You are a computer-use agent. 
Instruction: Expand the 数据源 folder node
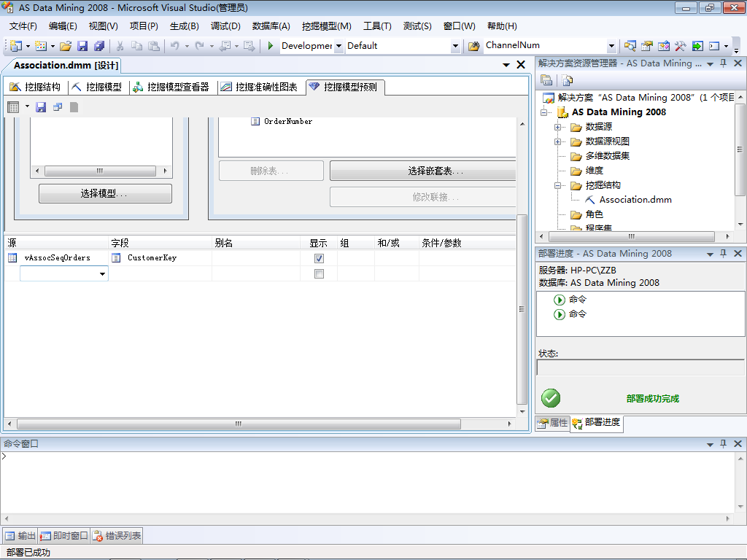(x=557, y=127)
